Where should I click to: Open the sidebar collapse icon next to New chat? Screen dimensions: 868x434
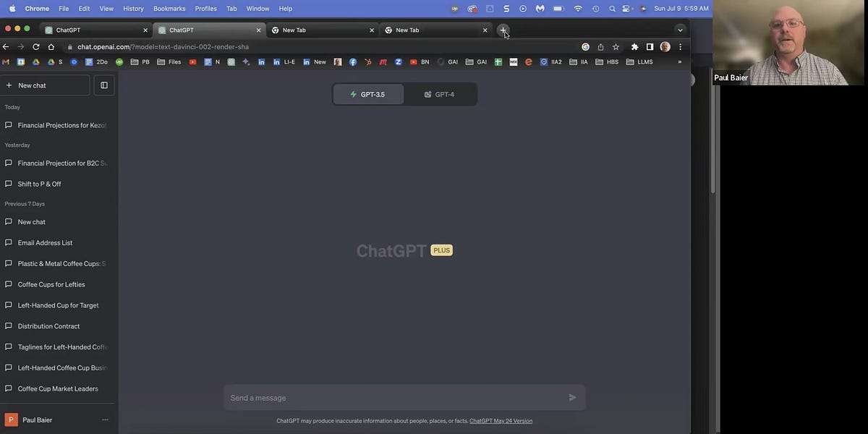(x=103, y=85)
